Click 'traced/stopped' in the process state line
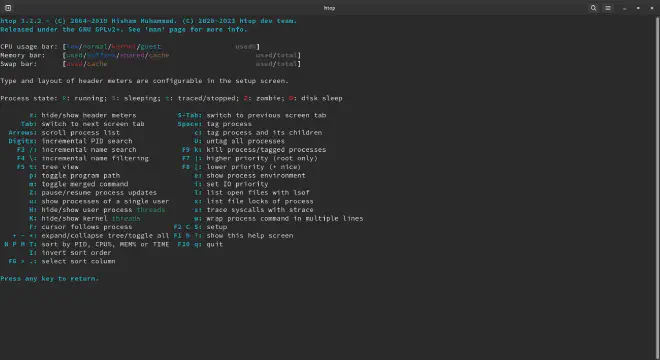 point(206,98)
